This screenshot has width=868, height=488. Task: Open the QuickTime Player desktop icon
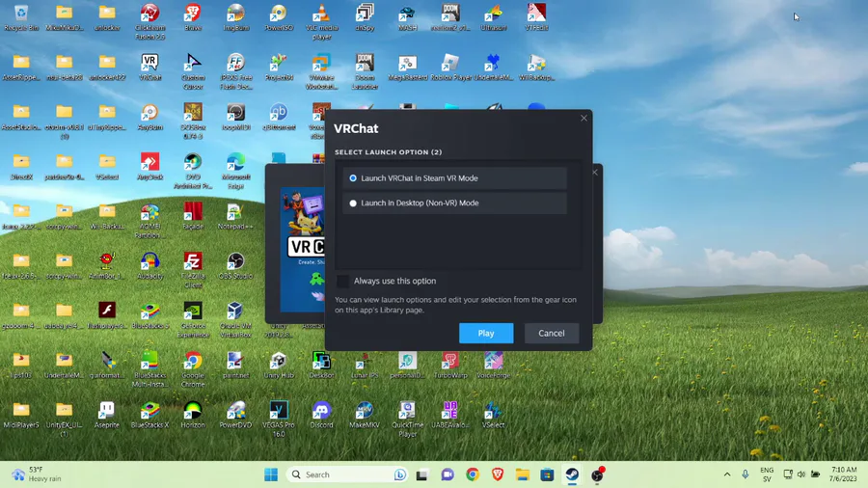click(407, 420)
